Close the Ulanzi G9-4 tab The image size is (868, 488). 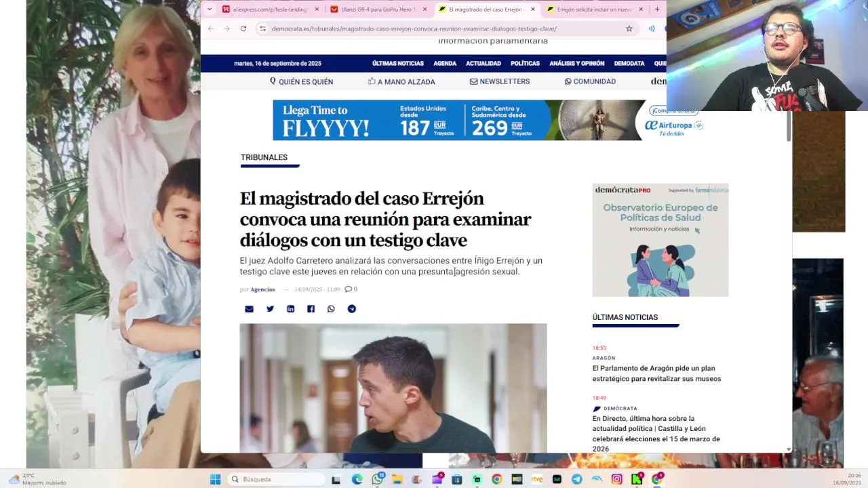[x=425, y=9]
